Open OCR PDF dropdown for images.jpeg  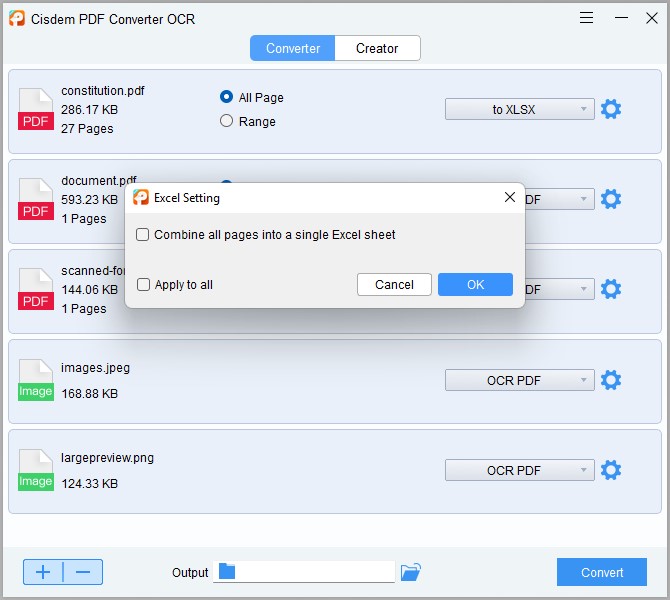520,380
